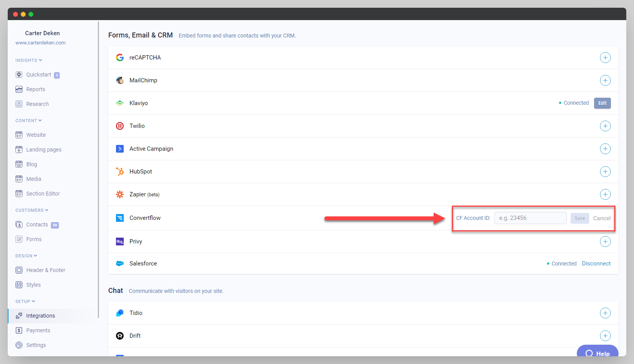The image size is (634, 364).
Task: Disconnect the Salesforce integration
Action: (x=596, y=264)
